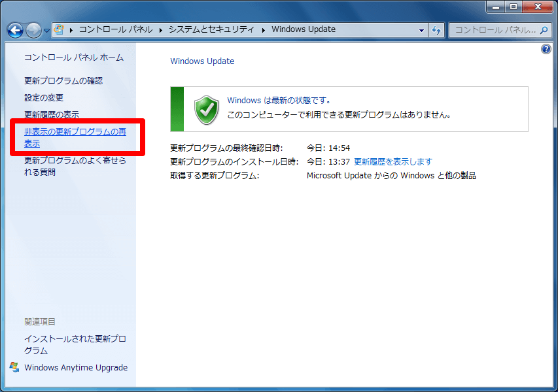Click Microsoft Update からの Windows と他の製品 text

click(x=391, y=176)
